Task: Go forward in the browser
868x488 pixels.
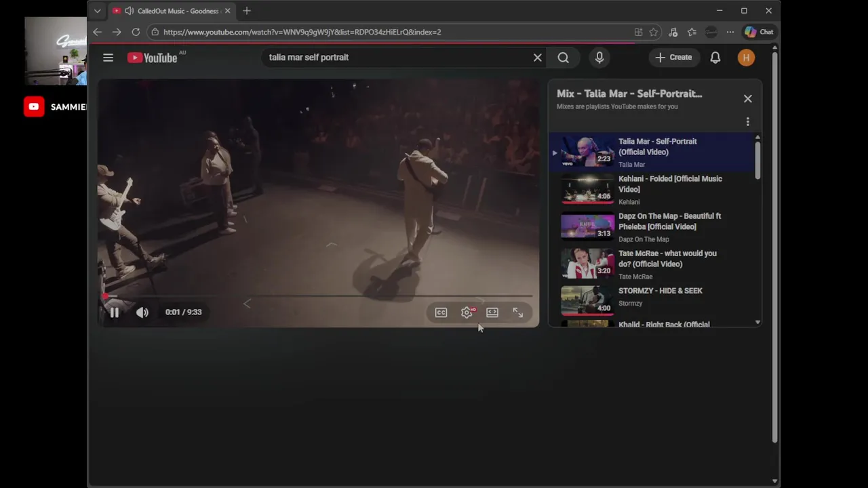Action: (x=117, y=32)
